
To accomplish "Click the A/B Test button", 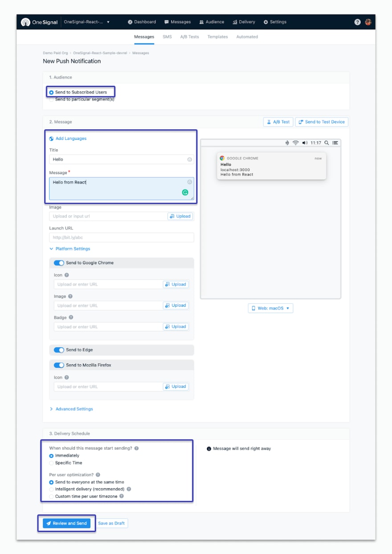I will 278,122.
